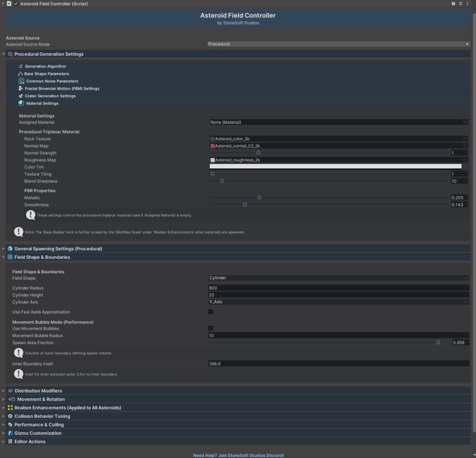Viewport: 476px width, 458px height.
Task: Click the Cylinder Height input field
Action: coord(339,295)
